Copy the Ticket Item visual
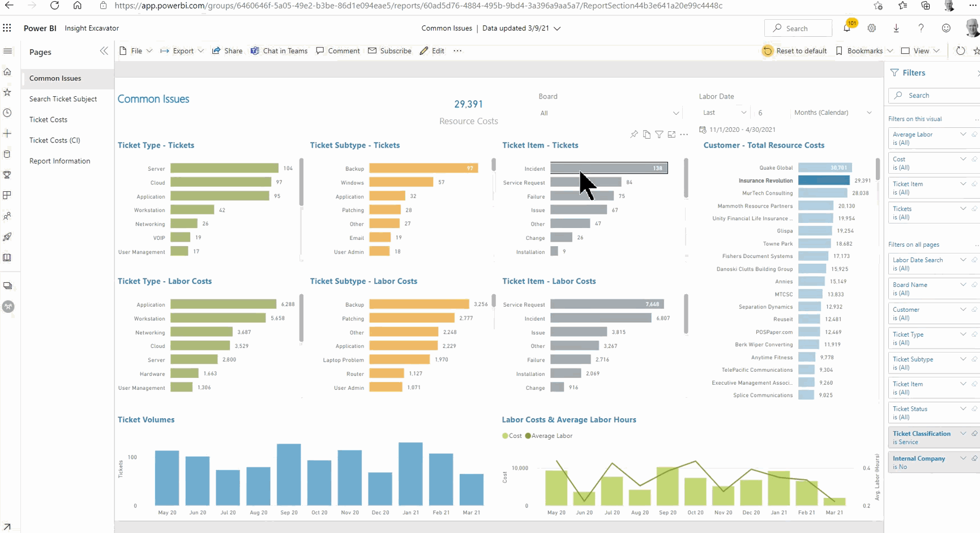 coord(647,134)
